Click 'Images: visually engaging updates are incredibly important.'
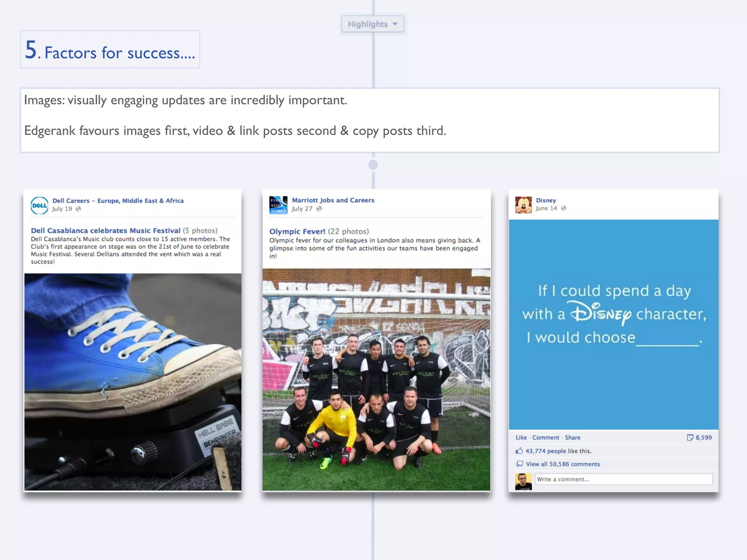This screenshot has height=560, width=747. [186, 100]
